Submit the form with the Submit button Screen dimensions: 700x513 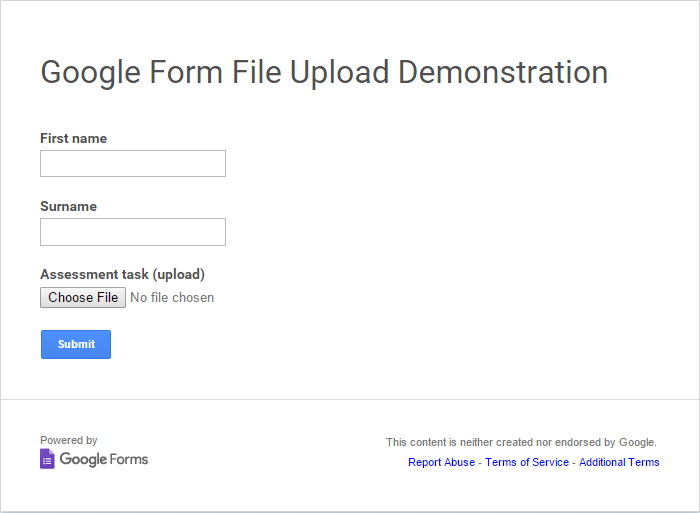(76, 344)
